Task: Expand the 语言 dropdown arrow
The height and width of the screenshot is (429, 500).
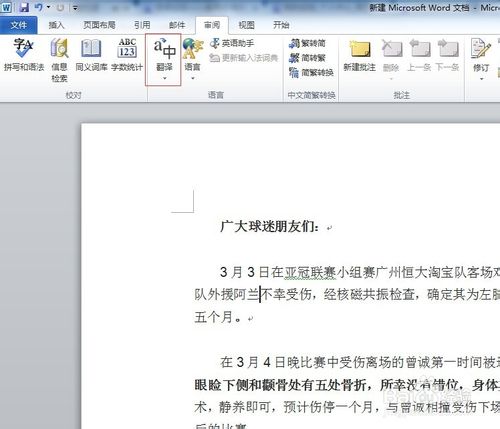Action: pos(193,78)
